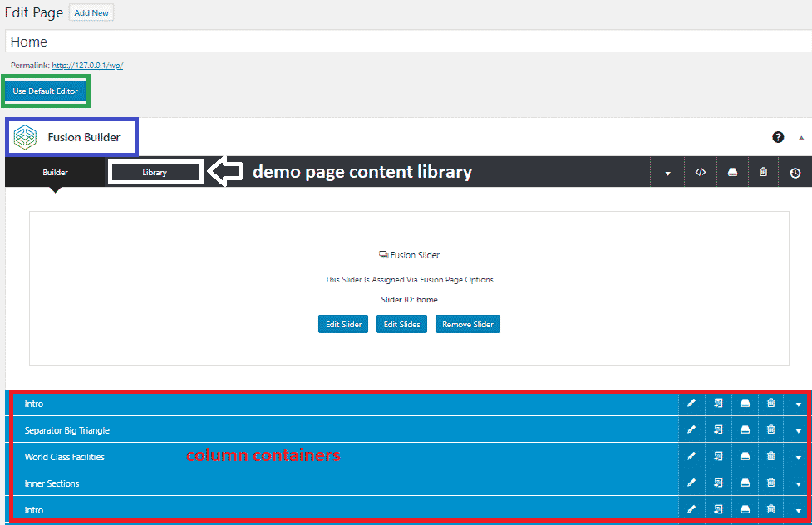This screenshot has height=525, width=812.
Task: Open the permalink http://127.0.0.1/wp/
Action: [87, 66]
